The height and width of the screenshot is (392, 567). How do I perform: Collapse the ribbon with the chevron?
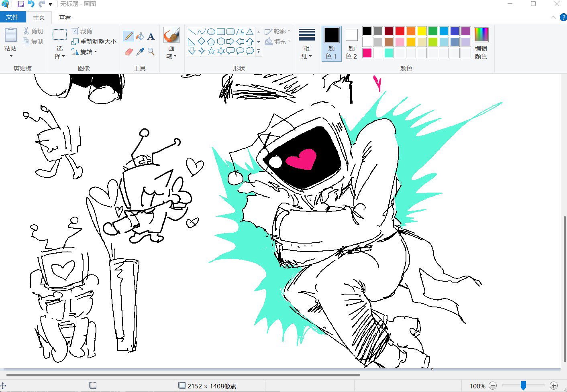tap(553, 17)
